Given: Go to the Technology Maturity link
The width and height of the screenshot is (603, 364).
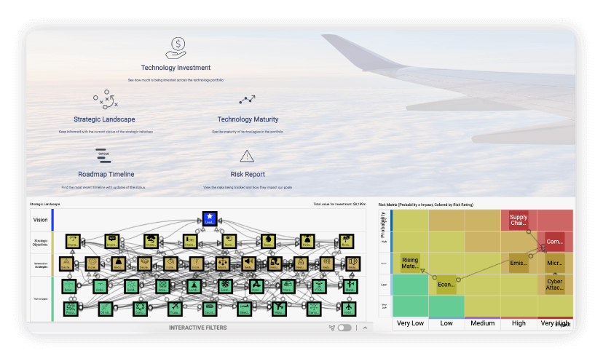Looking at the screenshot, I should pyautogui.click(x=248, y=119).
